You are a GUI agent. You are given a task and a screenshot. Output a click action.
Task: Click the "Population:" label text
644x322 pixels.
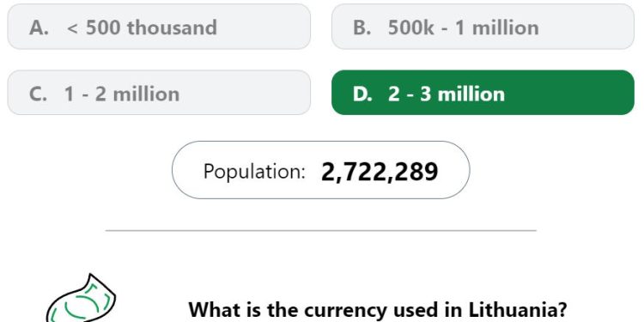pos(254,171)
